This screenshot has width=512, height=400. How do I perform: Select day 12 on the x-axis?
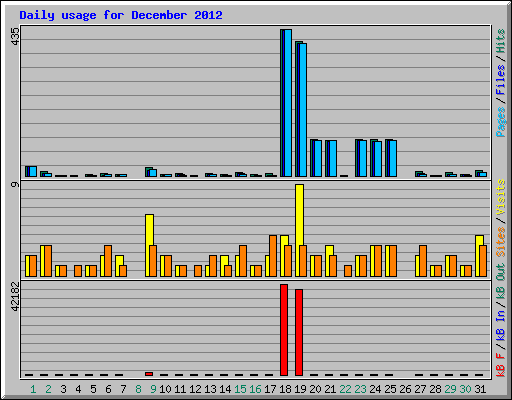tap(195, 389)
